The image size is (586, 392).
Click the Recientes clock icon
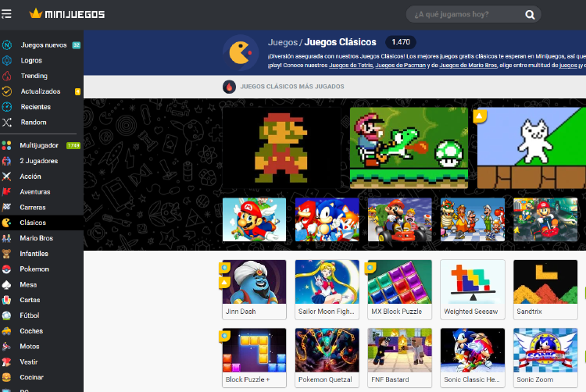[x=7, y=107]
